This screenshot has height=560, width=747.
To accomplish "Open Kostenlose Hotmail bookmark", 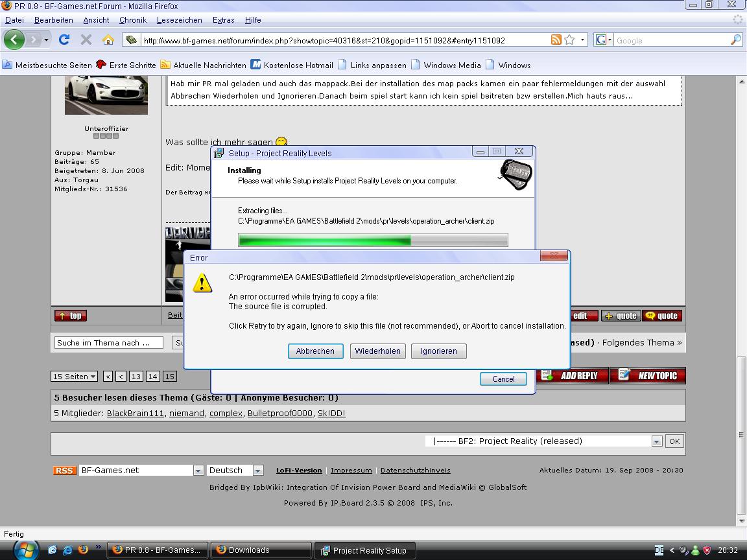I will tap(292, 65).
